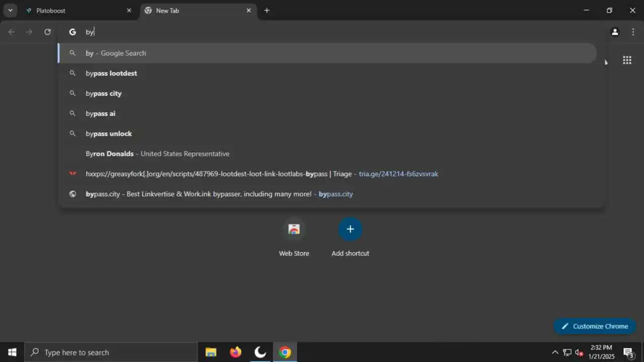The width and height of the screenshot is (644, 362).
Task: Open the notification center icon
Action: pos(628,352)
